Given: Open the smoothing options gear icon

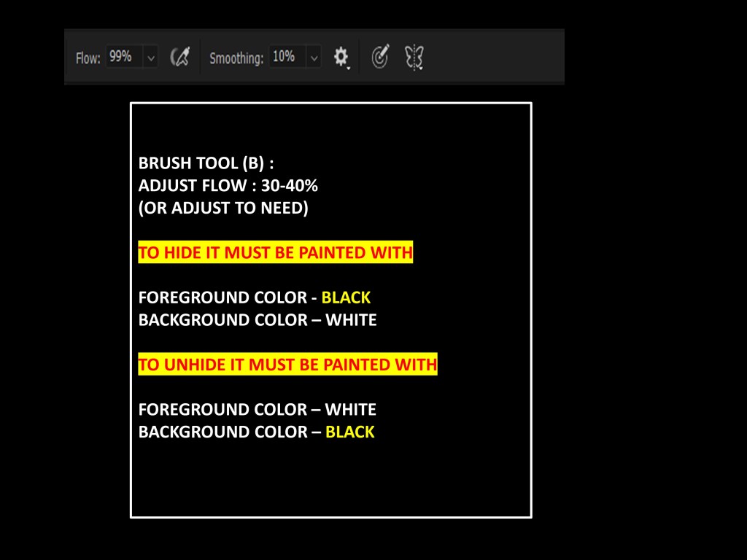Looking at the screenshot, I should click(341, 57).
